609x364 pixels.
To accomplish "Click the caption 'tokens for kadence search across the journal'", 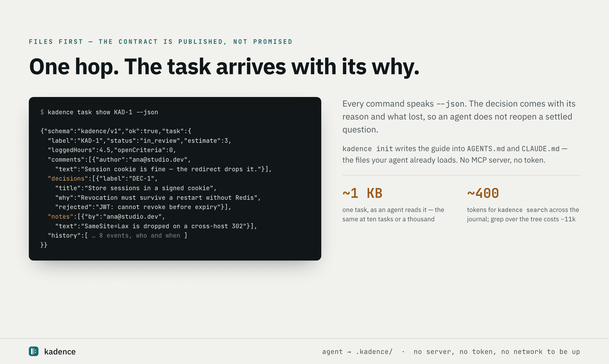I will (x=523, y=214).
